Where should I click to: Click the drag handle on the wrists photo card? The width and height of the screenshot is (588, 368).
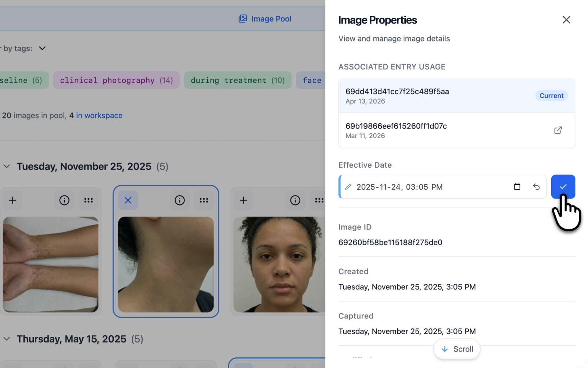click(x=89, y=200)
